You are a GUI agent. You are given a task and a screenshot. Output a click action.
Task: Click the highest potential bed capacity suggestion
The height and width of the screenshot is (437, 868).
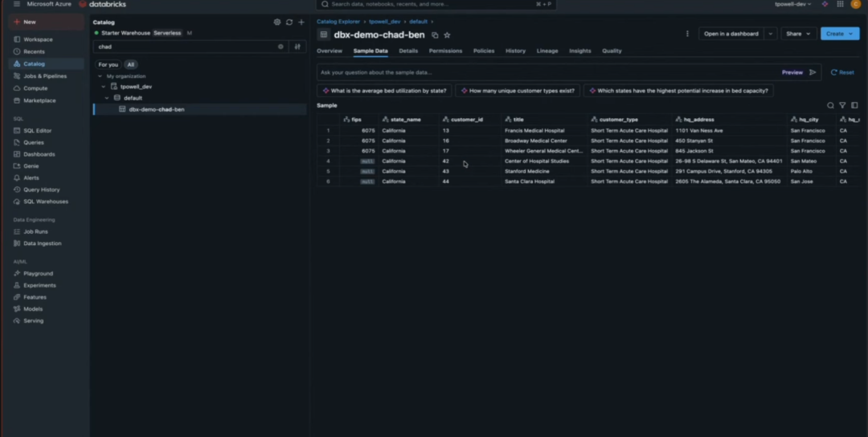point(678,91)
